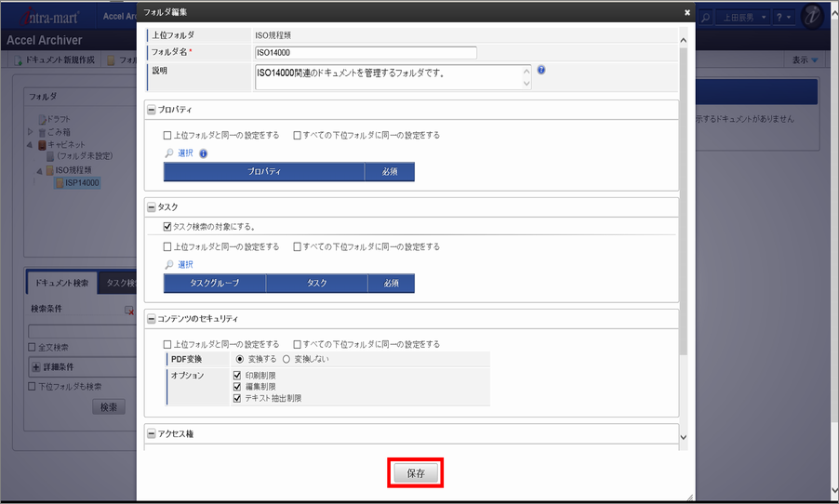Viewport: 839px width, 504px height.
Task: Click description textarea scroll-up arrow
Action: (x=526, y=72)
